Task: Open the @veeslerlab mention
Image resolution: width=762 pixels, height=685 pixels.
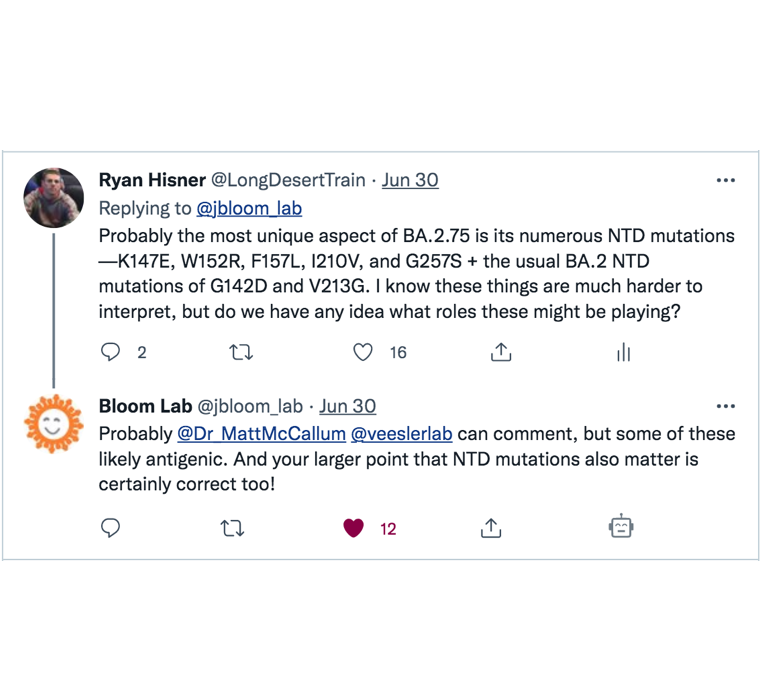Action: pos(401,433)
